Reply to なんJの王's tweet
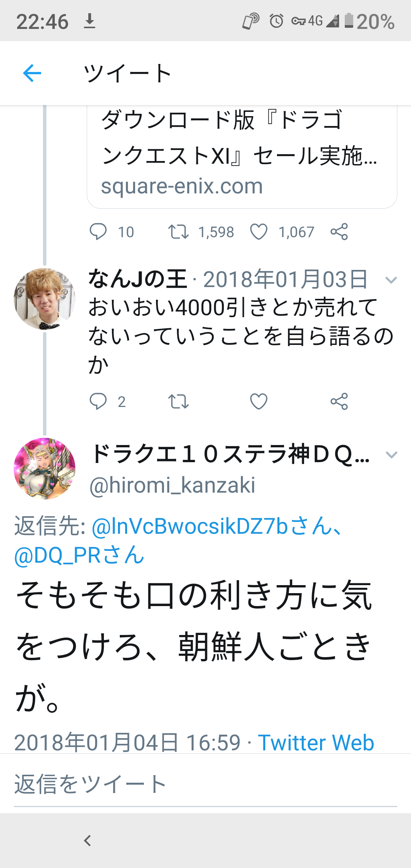Image resolution: width=411 pixels, height=868 pixels. [98, 401]
